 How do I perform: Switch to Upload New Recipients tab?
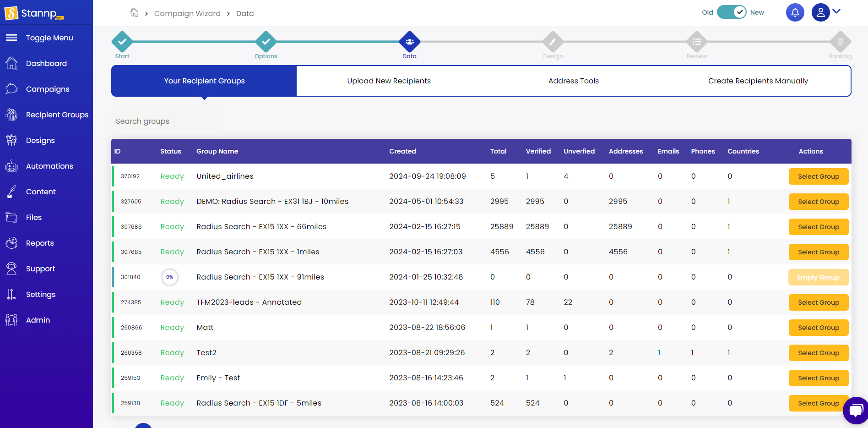click(x=389, y=81)
